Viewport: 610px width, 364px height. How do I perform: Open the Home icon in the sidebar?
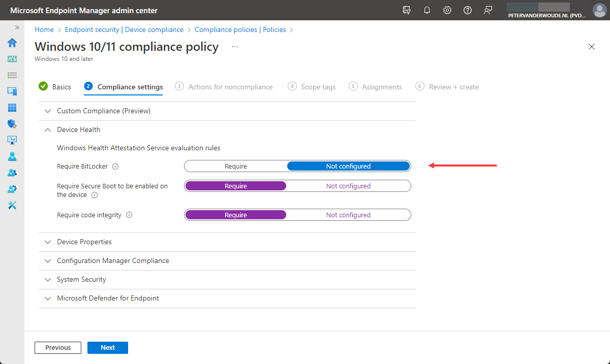coord(12,43)
